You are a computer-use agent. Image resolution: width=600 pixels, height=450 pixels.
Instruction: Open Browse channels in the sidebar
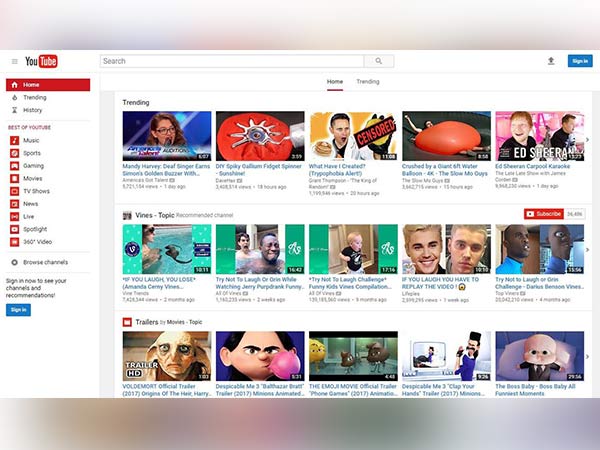[x=46, y=261]
